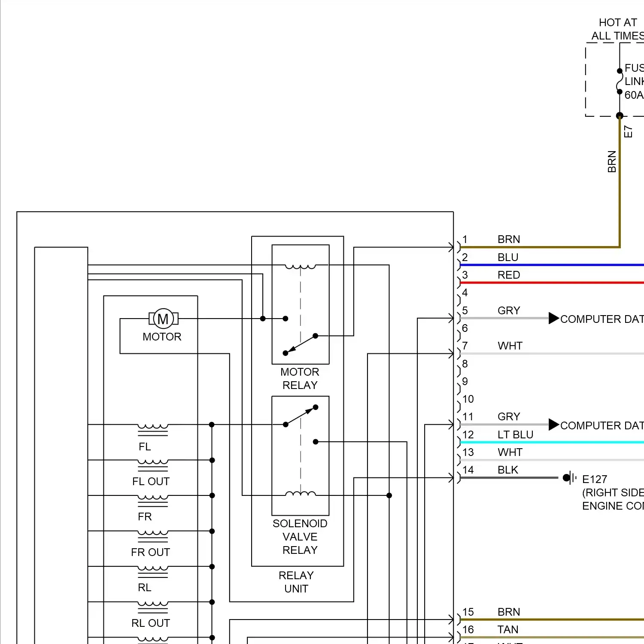Click the FL OUT solenoid label

click(151, 481)
